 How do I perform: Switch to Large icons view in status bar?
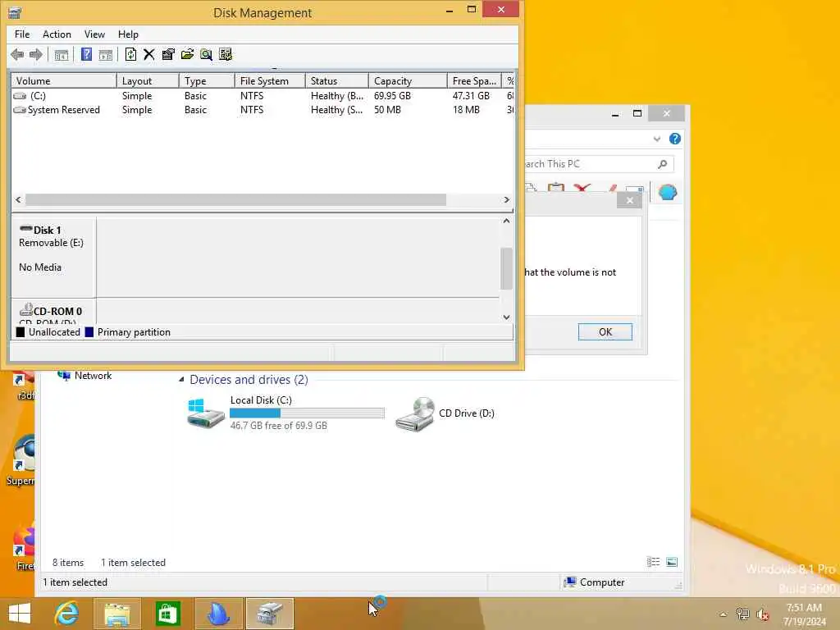tap(672, 562)
